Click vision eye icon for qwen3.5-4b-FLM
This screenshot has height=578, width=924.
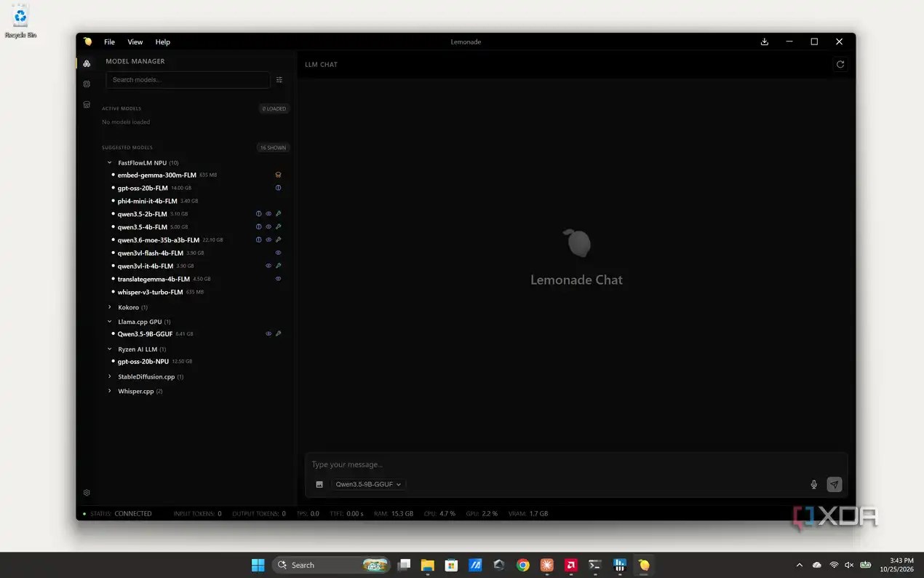(x=268, y=227)
